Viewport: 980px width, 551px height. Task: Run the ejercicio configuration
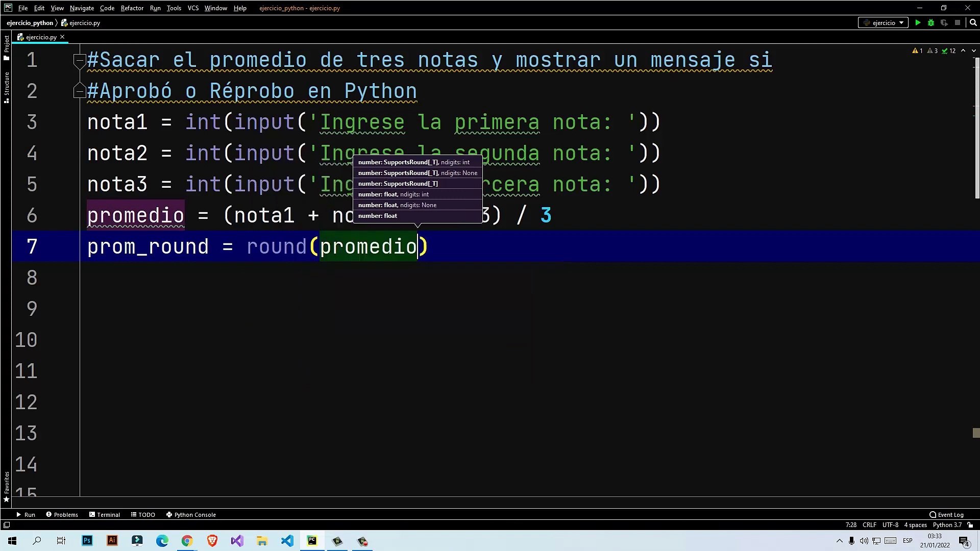point(918,23)
